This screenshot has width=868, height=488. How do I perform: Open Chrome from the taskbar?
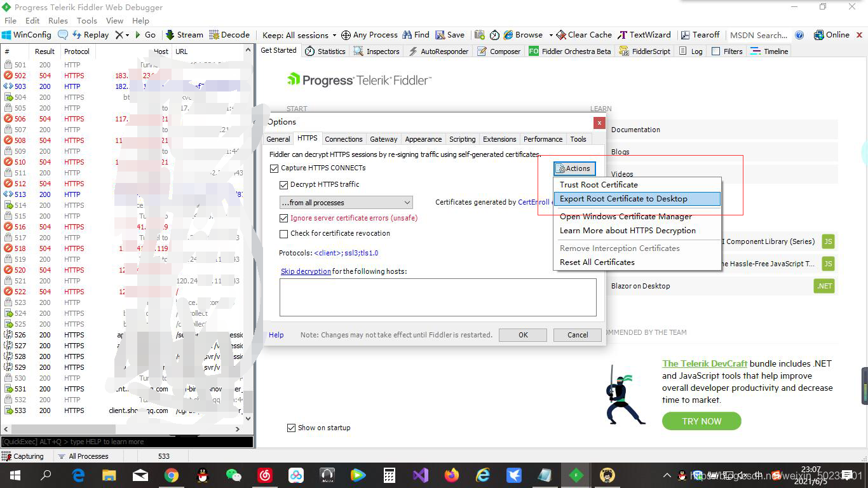[x=172, y=475]
